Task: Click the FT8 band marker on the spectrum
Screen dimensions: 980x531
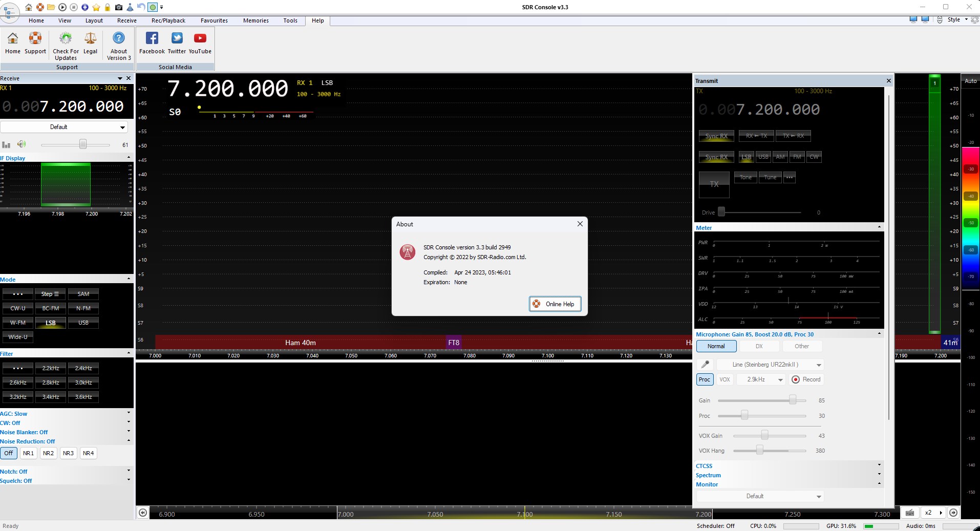Action: tap(454, 343)
